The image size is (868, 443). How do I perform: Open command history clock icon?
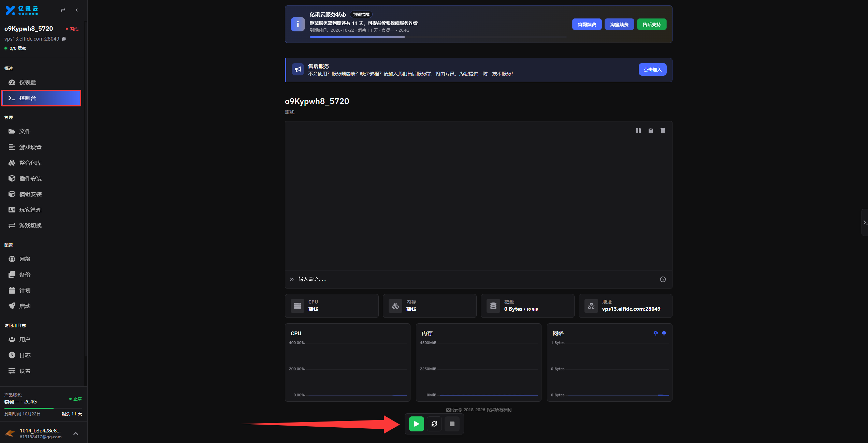[663, 279]
